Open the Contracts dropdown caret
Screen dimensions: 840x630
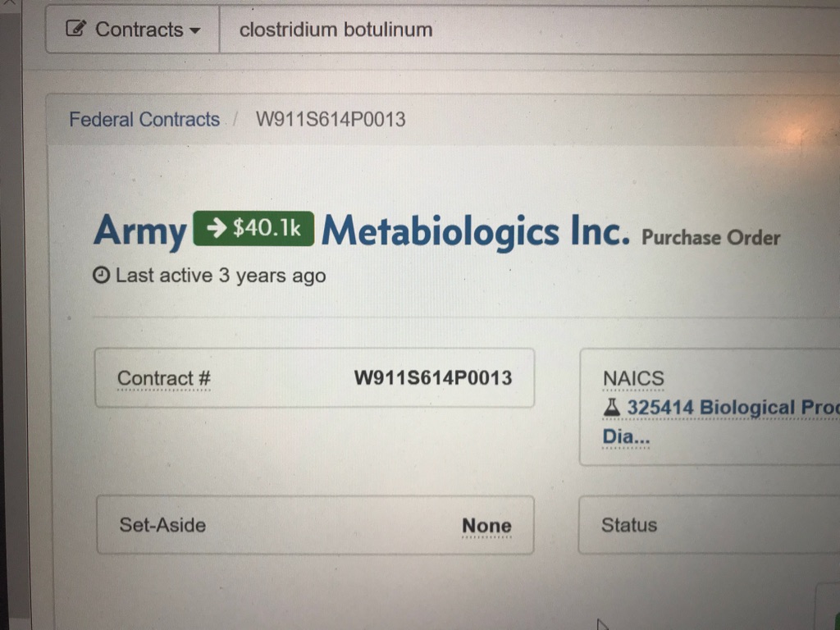point(194,30)
